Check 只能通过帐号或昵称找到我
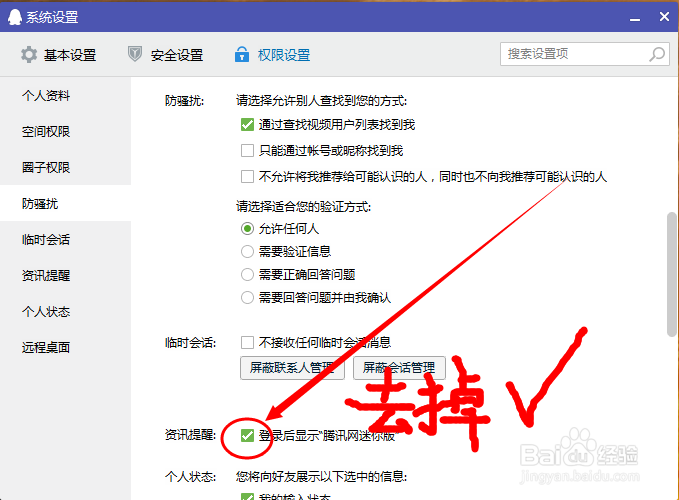 pos(247,151)
